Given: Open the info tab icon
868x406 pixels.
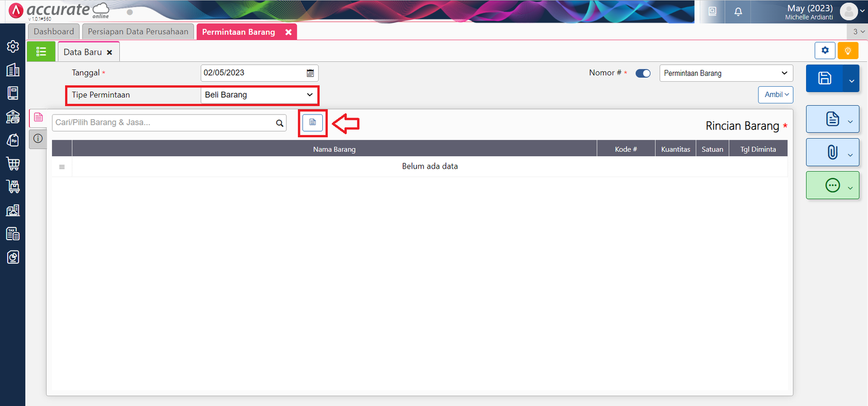Looking at the screenshot, I should [x=38, y=138].
